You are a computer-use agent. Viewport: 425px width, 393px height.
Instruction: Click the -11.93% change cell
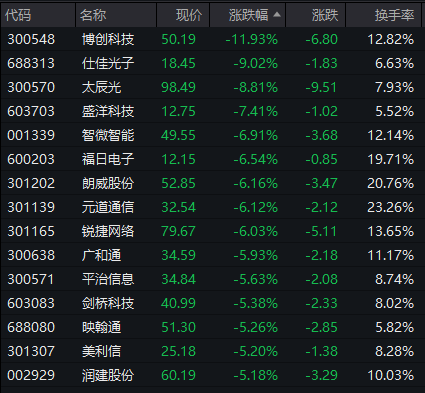[x=252, y=39]
